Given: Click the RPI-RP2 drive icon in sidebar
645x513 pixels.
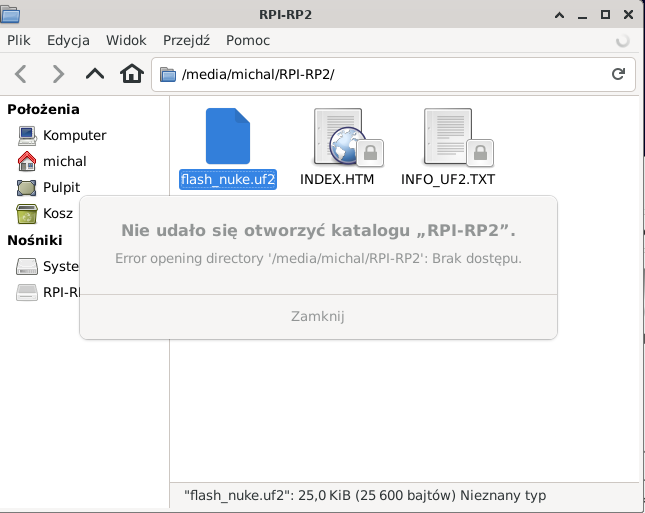Looking at the screenshot, I should (x=27, y=292).
